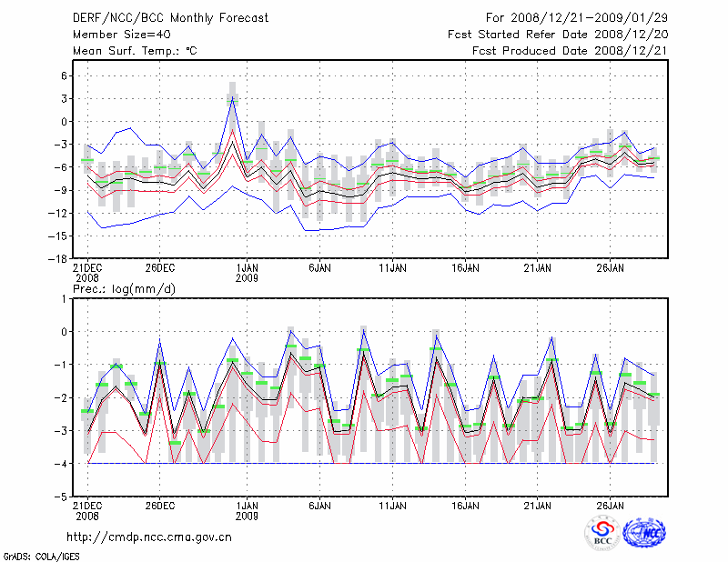Open the cmdp.ncc.cma.gov.cn URL
Image resolution: width=728 pixels, height=562 pixels.
[149, 537]
